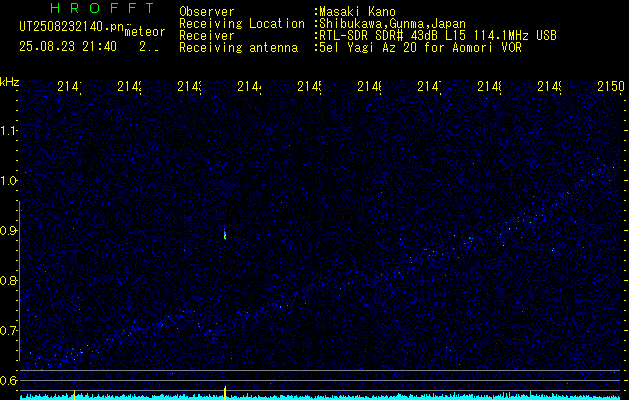The image size is (629, 400).
Task: Click the kHz axis unit label
Action: click(x=9, y=82)
